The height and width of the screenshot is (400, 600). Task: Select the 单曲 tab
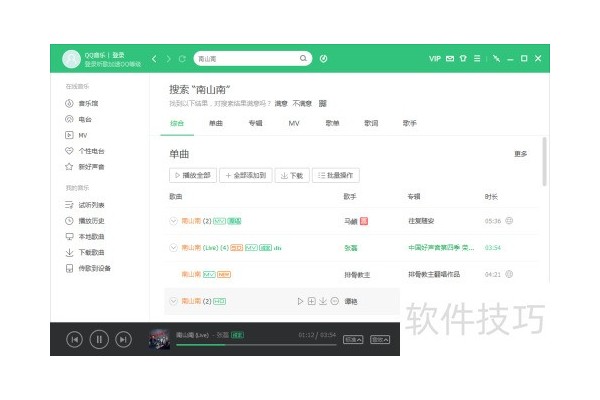point(216,123)
